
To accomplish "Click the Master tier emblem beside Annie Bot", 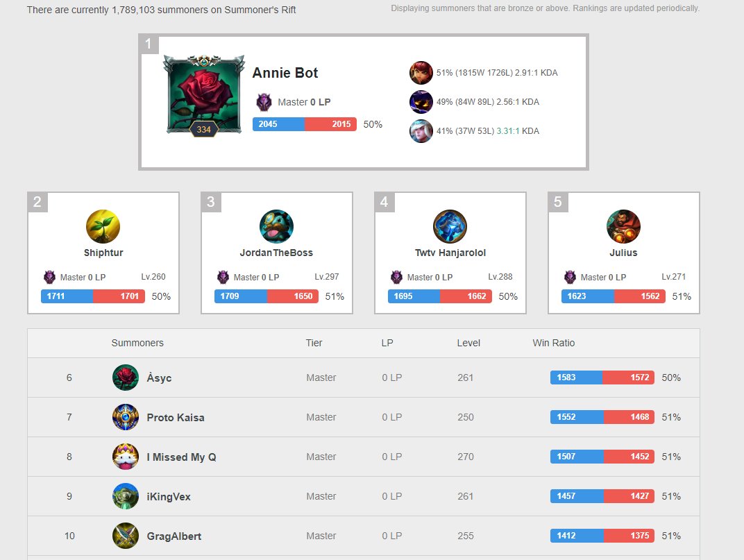I will click(264, 102).
